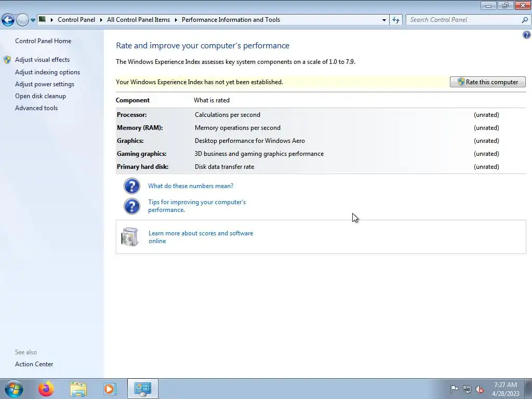
Task: Click the Control Panel icon in address bar
Action: pyautogui.click(x=43, y=19)
